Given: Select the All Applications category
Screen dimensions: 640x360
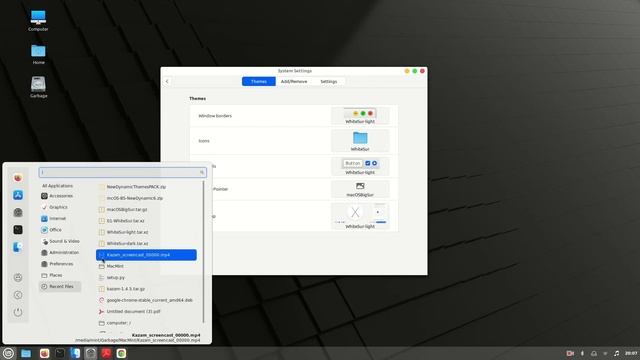Looking at the screenshot, I should pyautogui.click(x=58, y=186).
